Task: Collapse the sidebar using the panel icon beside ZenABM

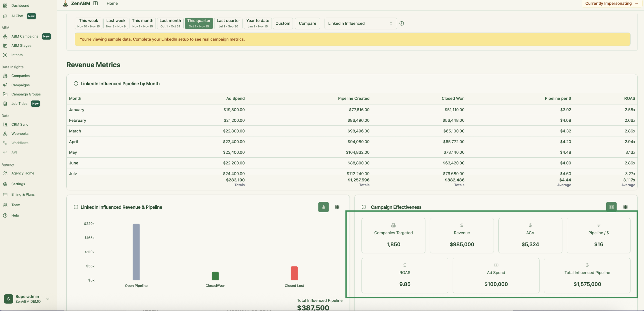Action: pyautogui.click(x=95, y=3)
